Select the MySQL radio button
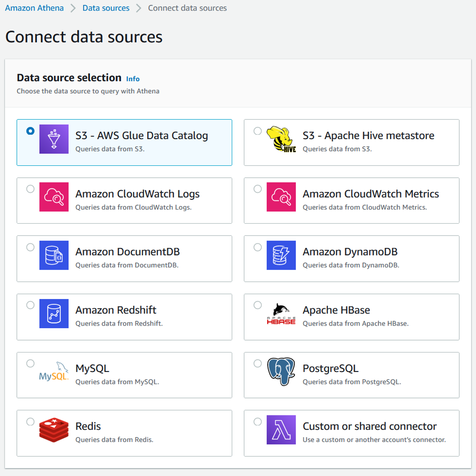The width and height of the screenshot is (476, 476). (x=30, y=364)
